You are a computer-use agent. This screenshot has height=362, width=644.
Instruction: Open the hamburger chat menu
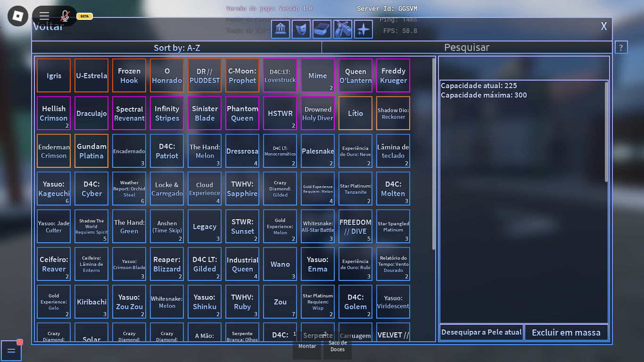(x=44, y=16)
